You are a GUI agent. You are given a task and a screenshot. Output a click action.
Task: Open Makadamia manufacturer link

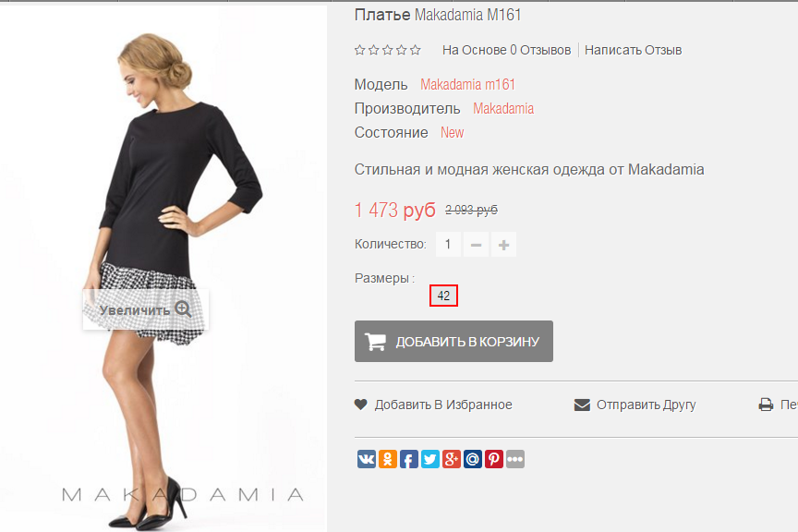coord(503,108)
